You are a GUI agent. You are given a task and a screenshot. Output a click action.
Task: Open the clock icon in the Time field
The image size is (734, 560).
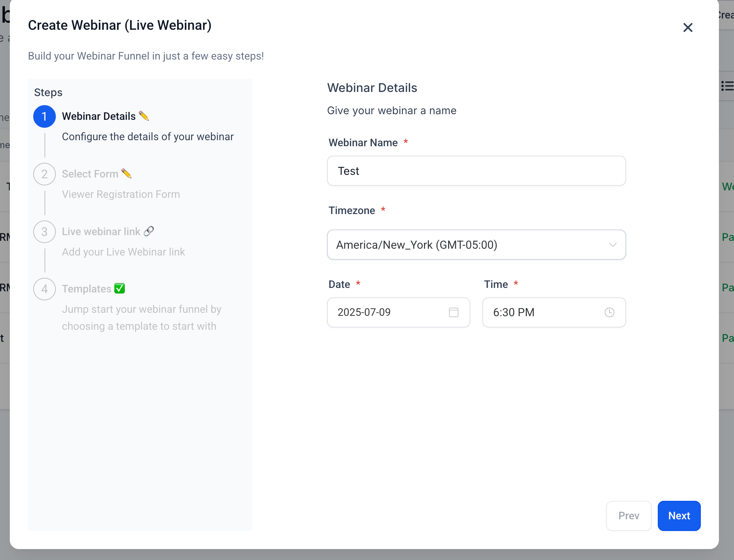pyautogui.click(x=610, y=312)
